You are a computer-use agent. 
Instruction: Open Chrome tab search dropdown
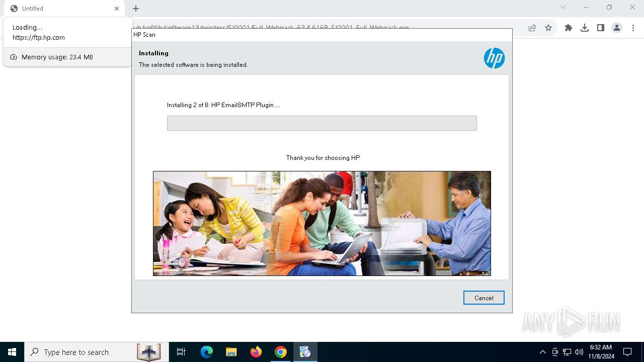pyautogui.click(x=563, y=8)
